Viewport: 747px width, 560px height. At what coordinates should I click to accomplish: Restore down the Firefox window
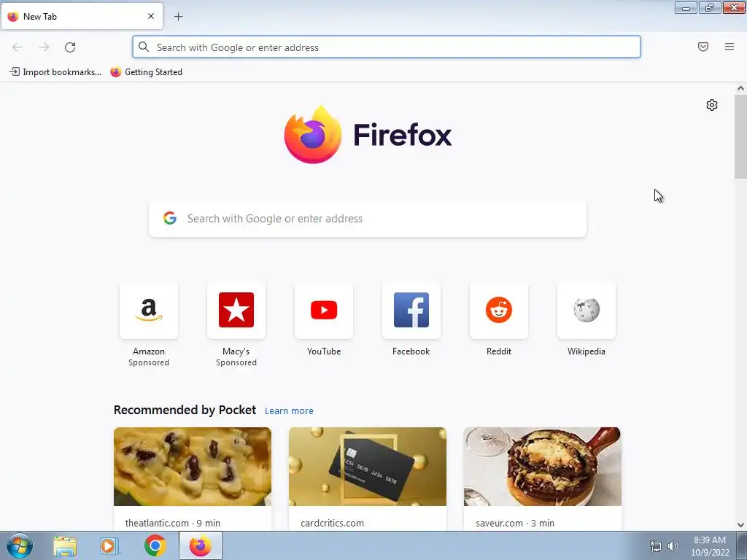(x=710, y=8)
